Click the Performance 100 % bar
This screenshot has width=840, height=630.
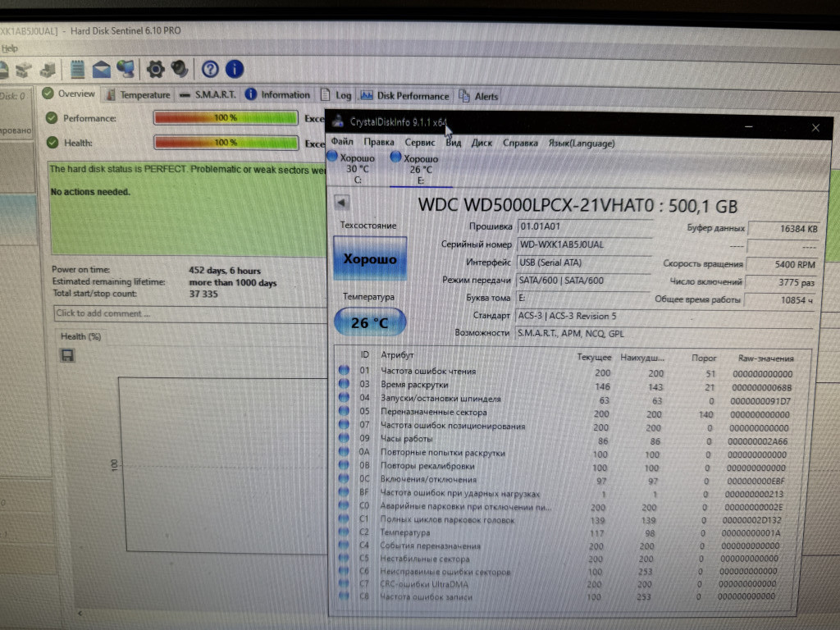tap(226, 117)
